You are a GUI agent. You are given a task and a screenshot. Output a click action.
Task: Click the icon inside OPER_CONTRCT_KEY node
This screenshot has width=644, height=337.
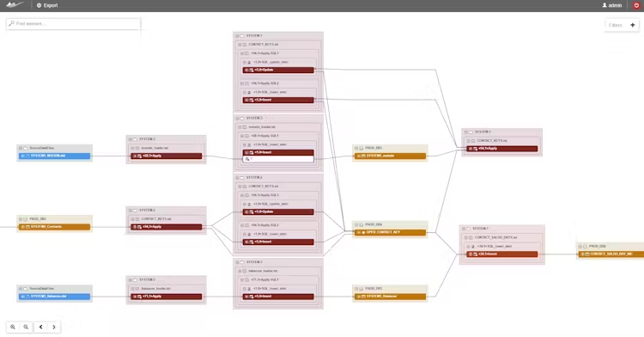click(363, 233)
